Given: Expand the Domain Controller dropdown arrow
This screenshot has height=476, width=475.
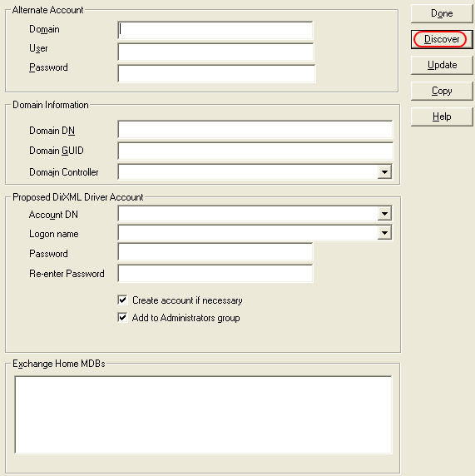Looking at the screenshot, I should click(x=384, y=172).
